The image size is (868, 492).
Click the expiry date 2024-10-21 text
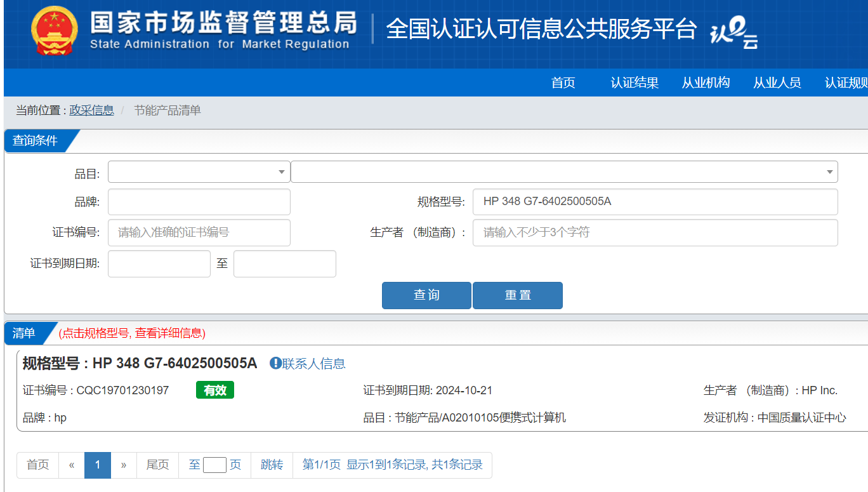464,390
